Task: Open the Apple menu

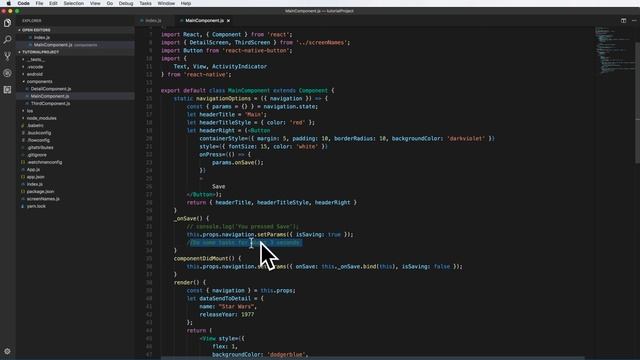Action: 9,3
